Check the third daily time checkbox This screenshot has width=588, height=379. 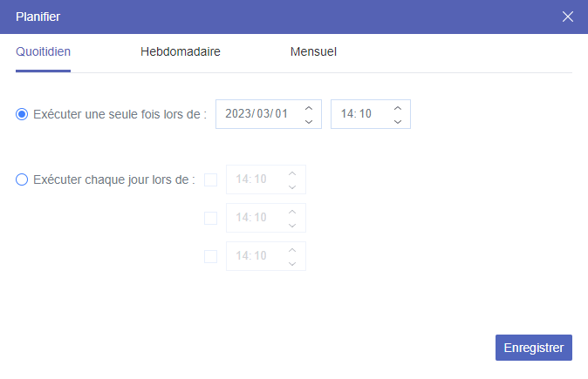210,257
